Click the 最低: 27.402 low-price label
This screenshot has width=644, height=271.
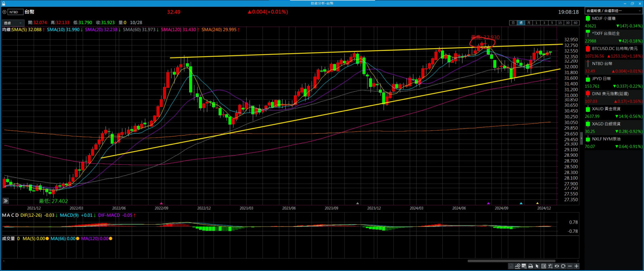[x=53, y=201]
